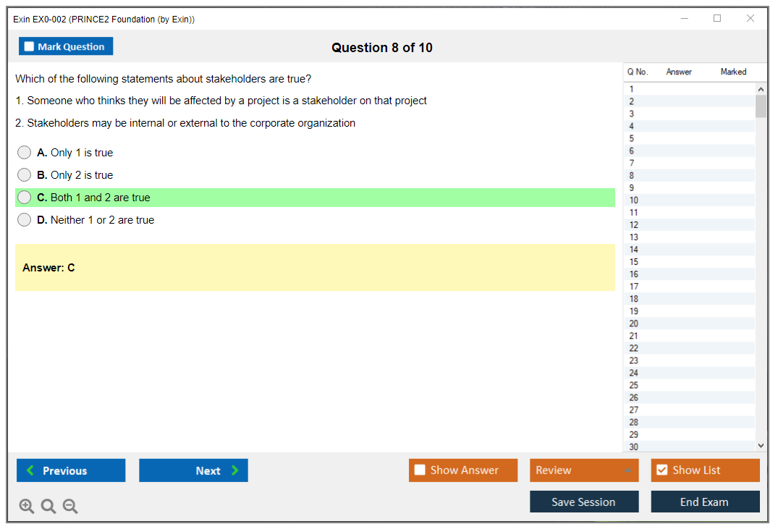The image size is (778, 532).
Task: Save the current exam session
Action: 584,502
